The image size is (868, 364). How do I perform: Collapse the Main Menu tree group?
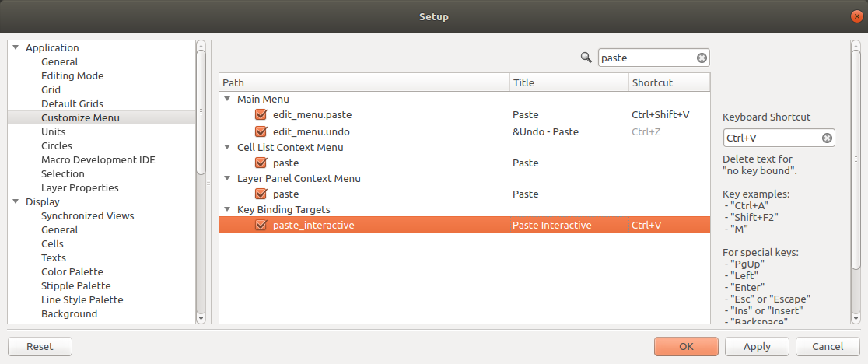point(227,99)
